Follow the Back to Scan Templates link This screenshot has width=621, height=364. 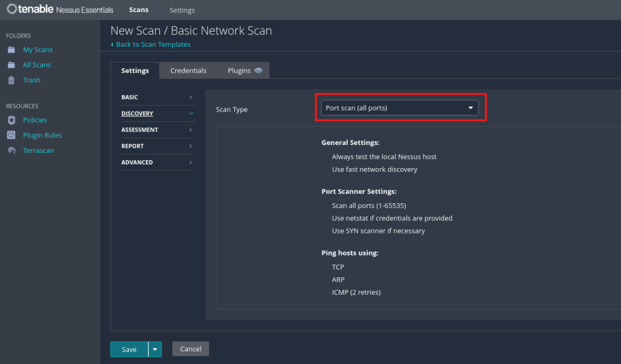[x=153, y=44]
